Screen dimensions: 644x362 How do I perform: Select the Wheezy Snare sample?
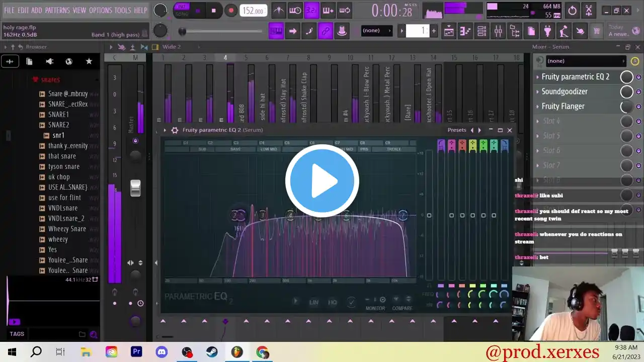(67, 229)
